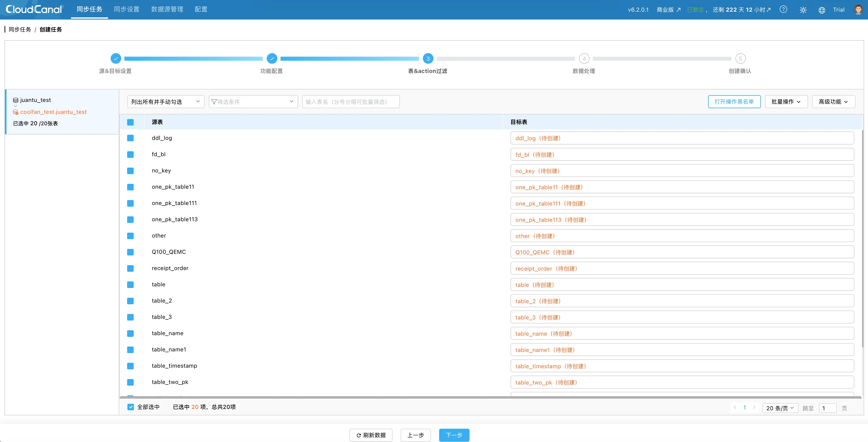
Task: Open the 同步设置 nav tab
Action: click(x=127, y=9)
